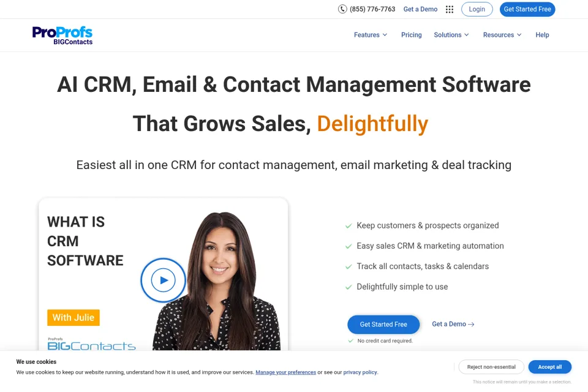Open the Pricing page
Viewport: 588px width, 392px height.
(412, 35)
